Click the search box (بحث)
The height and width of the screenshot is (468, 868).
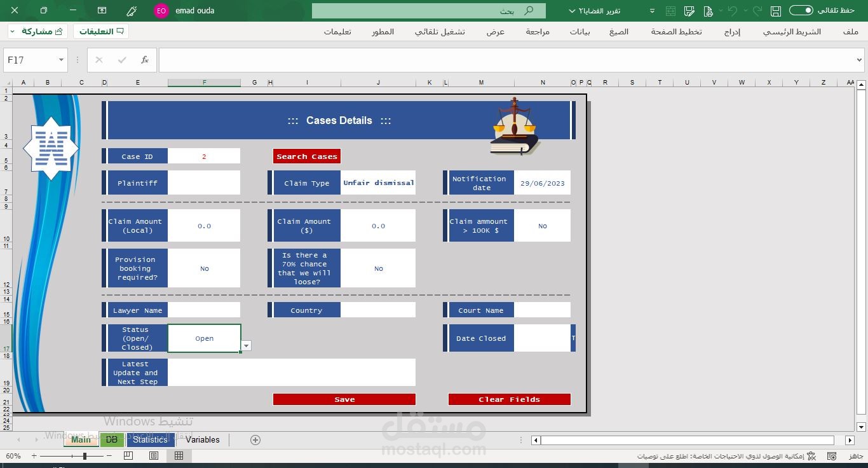pyautogui.click(x=429, y=11)
